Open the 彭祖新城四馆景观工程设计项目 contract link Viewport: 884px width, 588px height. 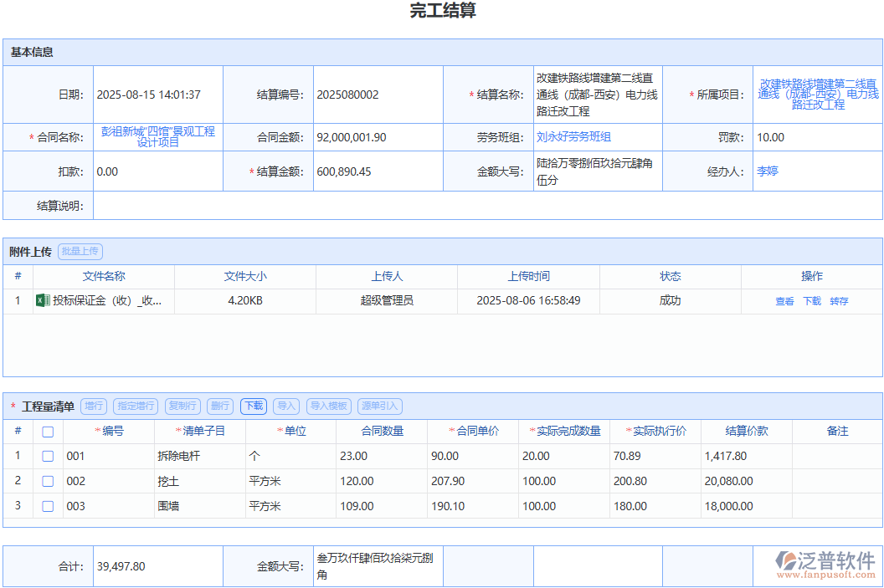point(158,136)
